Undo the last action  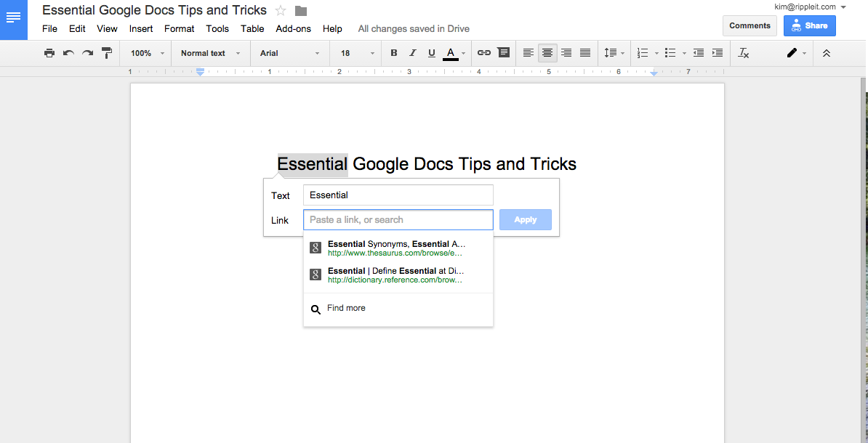pos(68,53)
